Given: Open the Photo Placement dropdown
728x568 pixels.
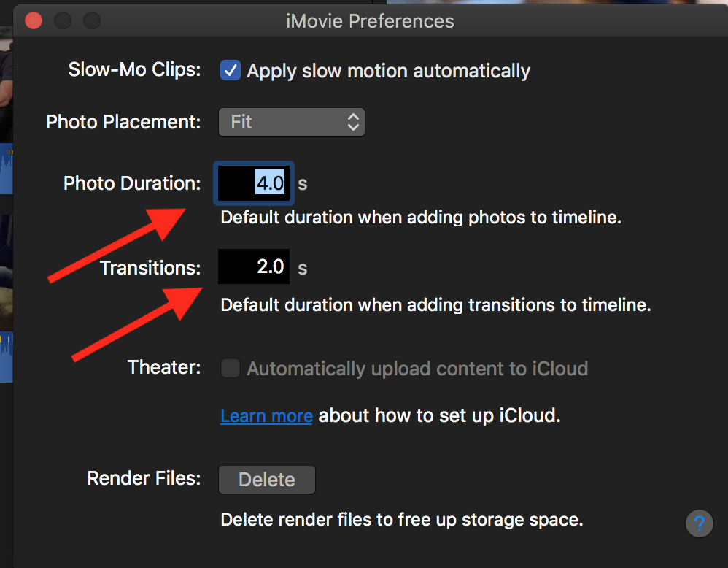Looking at the screenshot, I should [291, 122].
